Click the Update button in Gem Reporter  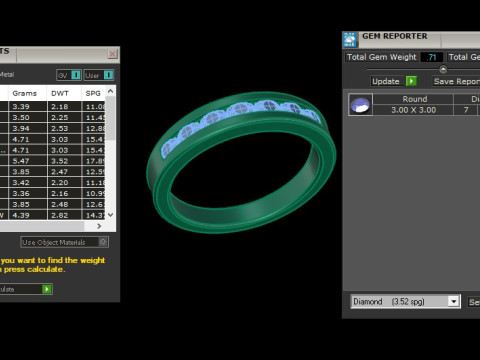(x=394, y=81)
